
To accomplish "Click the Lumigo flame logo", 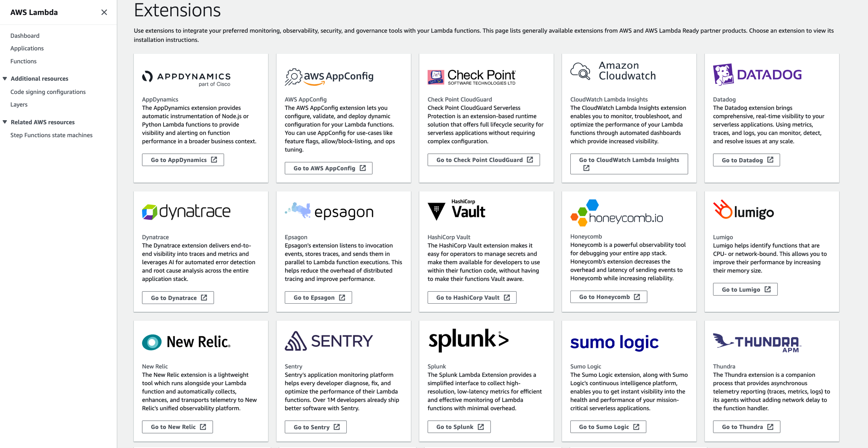I will (722, 209).
